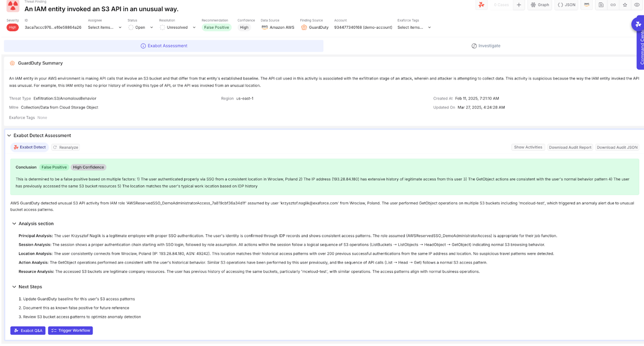The image size is (644, 346).
Task: Click Download Audit JSON
Action: pos(617,148)
